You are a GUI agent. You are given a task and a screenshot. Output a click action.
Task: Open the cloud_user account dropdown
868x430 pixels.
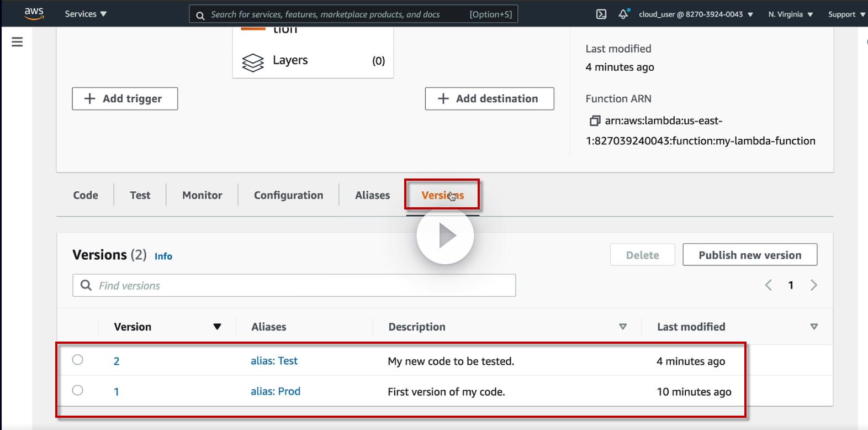tap(696, 14)
